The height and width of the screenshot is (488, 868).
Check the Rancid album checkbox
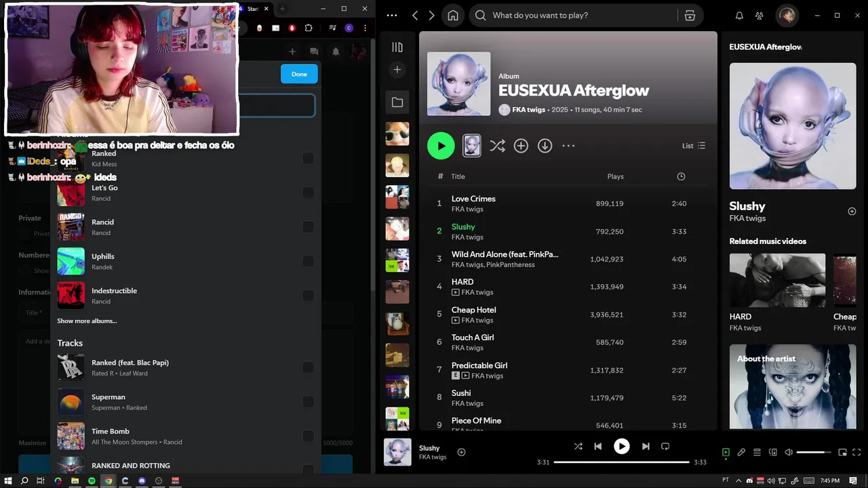tap(308, 227)
